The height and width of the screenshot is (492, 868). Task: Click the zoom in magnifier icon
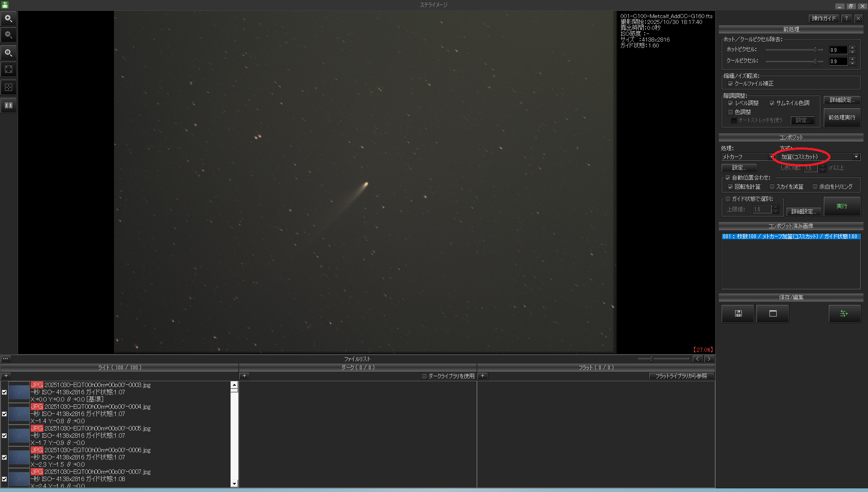point(9,19)
